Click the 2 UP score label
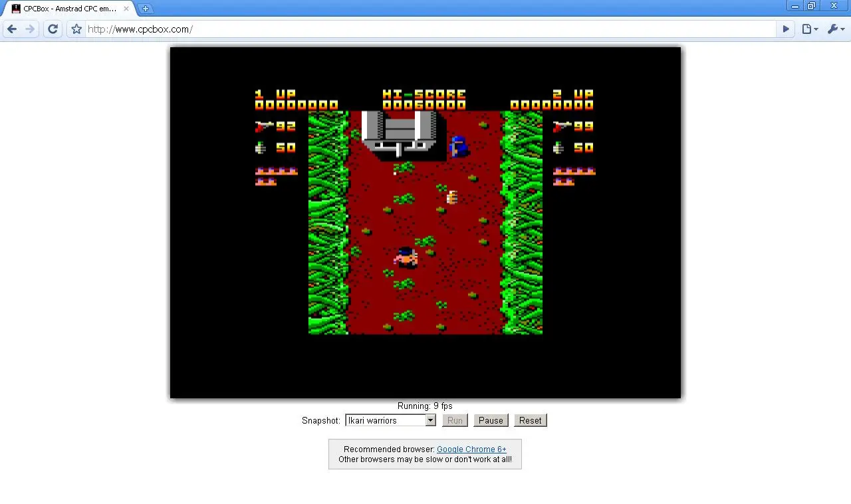The height and width of the screenshot is (504, 851). point(573,94)
